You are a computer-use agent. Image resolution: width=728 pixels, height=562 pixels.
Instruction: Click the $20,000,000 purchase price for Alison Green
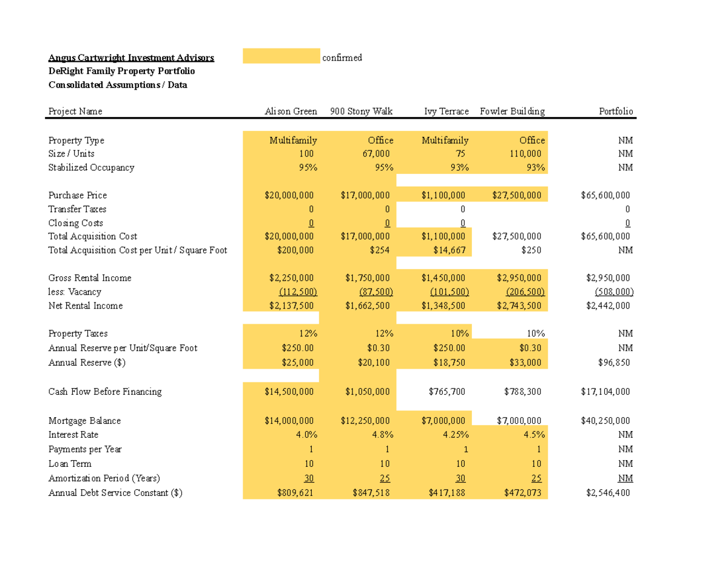[290, 195]
